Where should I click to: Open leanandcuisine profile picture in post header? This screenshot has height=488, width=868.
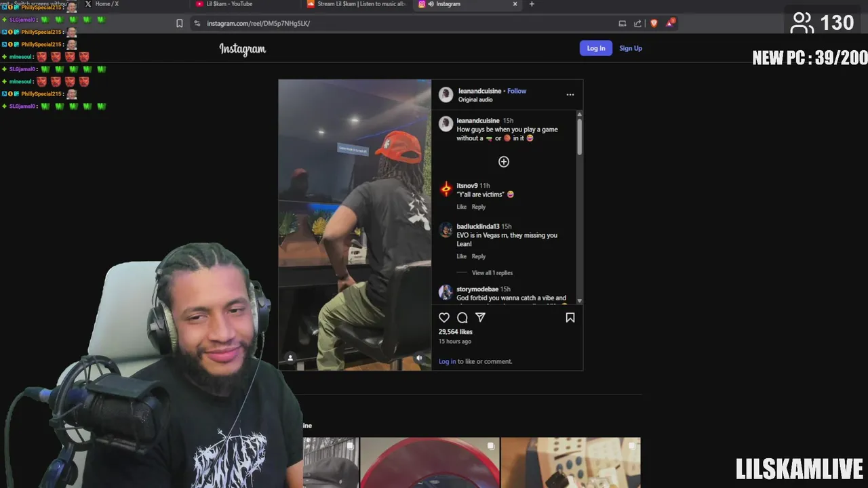click(x=446, y=95)
